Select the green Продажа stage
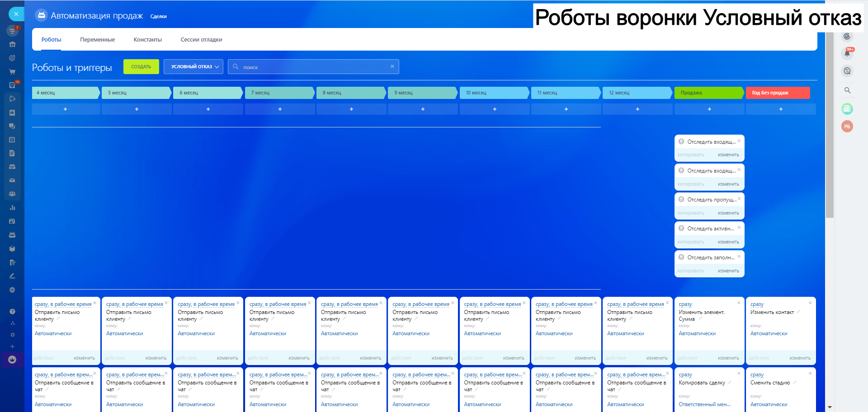Image resolution: width=868 pixels, height=412 pixels. [x=708, y=93]
